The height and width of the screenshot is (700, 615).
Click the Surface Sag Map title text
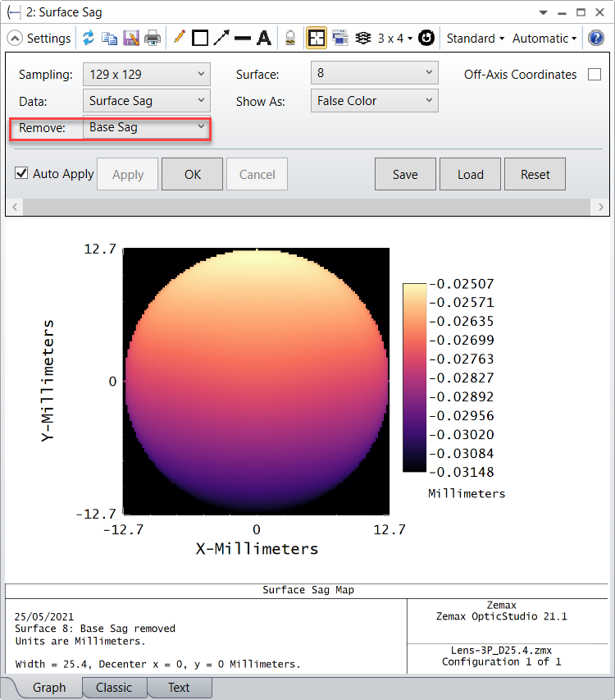(x=308, y=590)
